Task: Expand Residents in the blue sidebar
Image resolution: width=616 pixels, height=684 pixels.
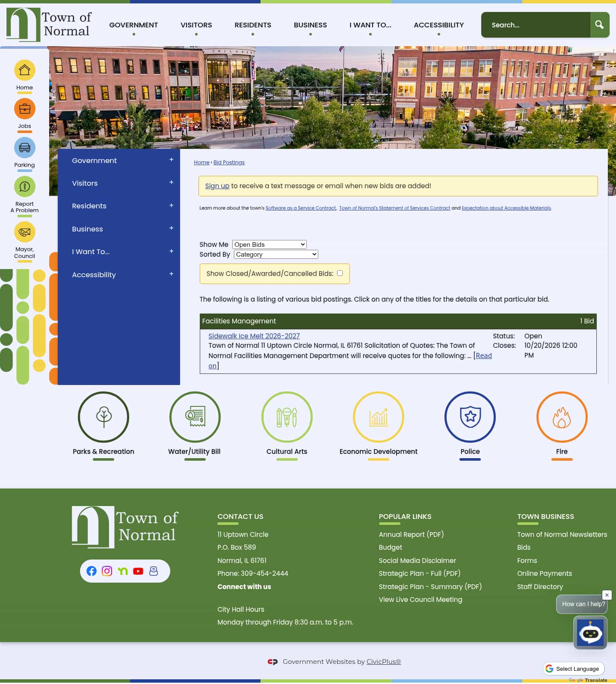Action: coord(171,205)
